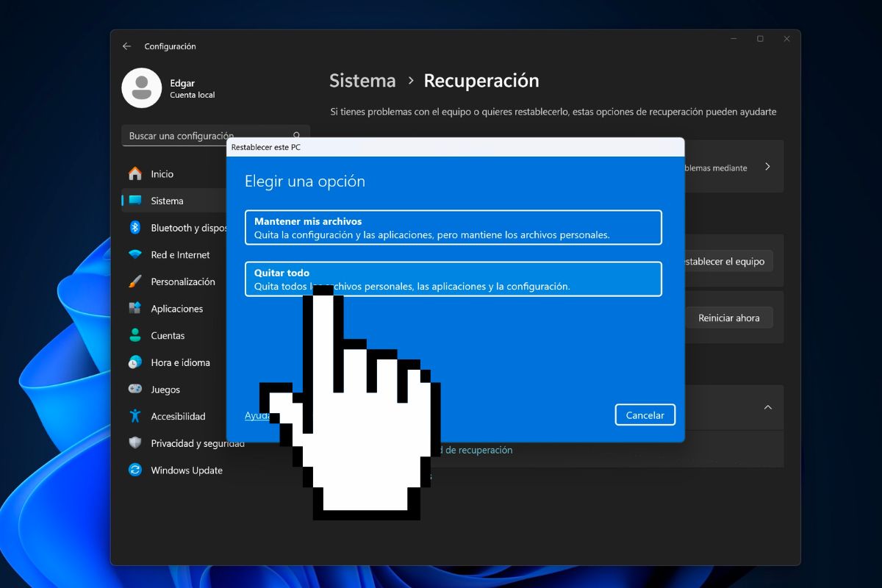The width and height of the screenshot is (882, 588).
Task: Click Sistema in the breadcrumb path
Action: 362,81
